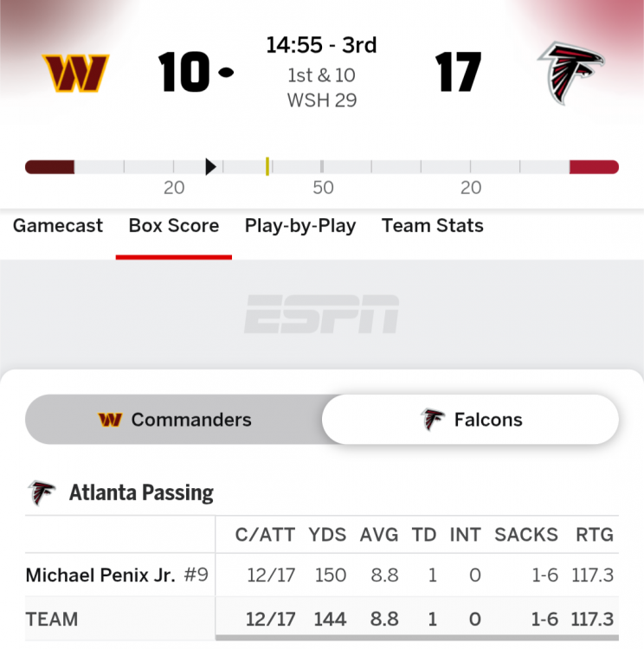Switch to the Team Stats tab
Screen dimensions: 644x649
[x=433, y=226]
